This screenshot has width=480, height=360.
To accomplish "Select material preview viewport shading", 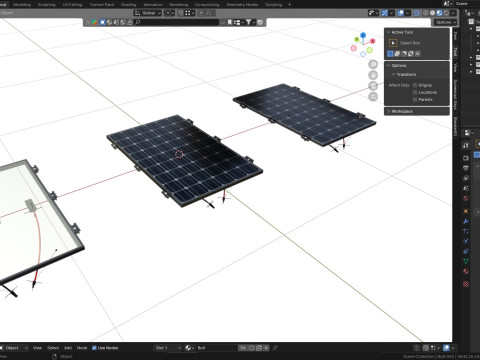I will (439, 13).
